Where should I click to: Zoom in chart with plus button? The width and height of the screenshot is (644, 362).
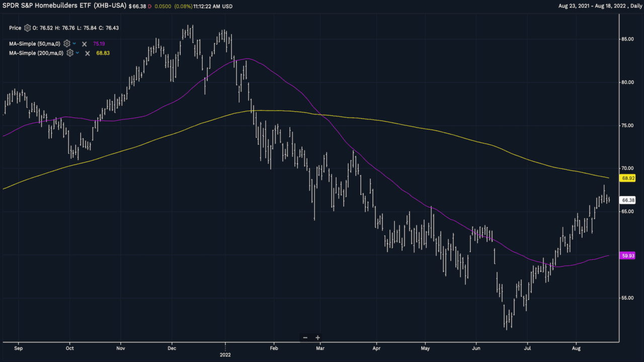pos(317,338)
